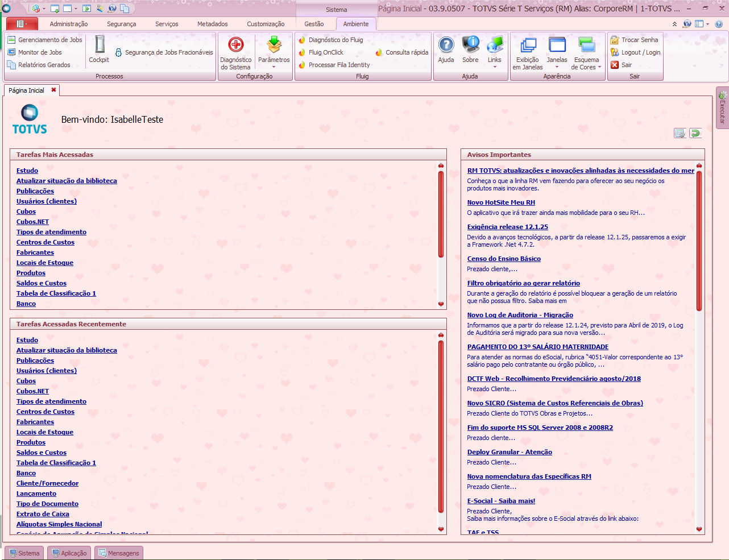Open the Extrato de Caixa link
The width and height of the screenshot is (729, 560).
pyautogui.click(x=43, y=514)
